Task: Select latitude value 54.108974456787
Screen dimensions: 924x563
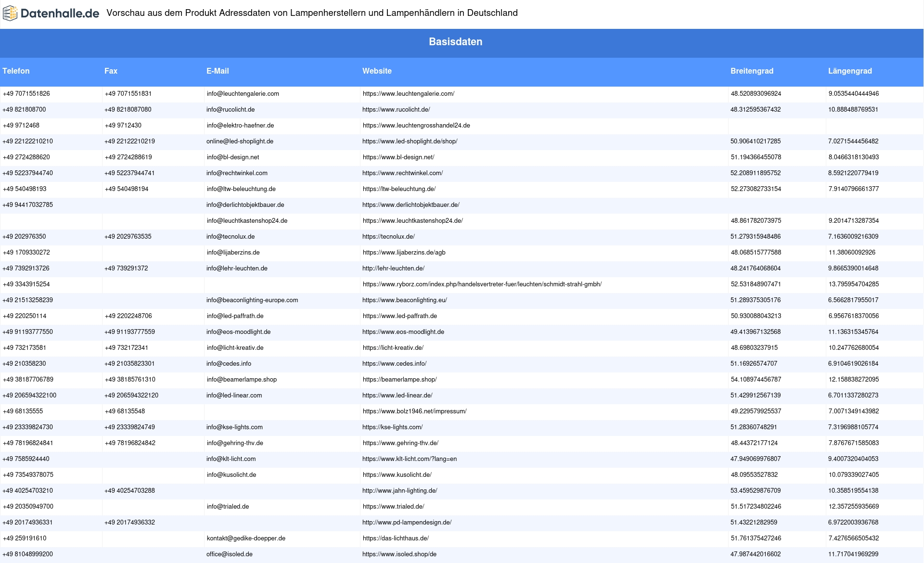Action: [756, 380]
